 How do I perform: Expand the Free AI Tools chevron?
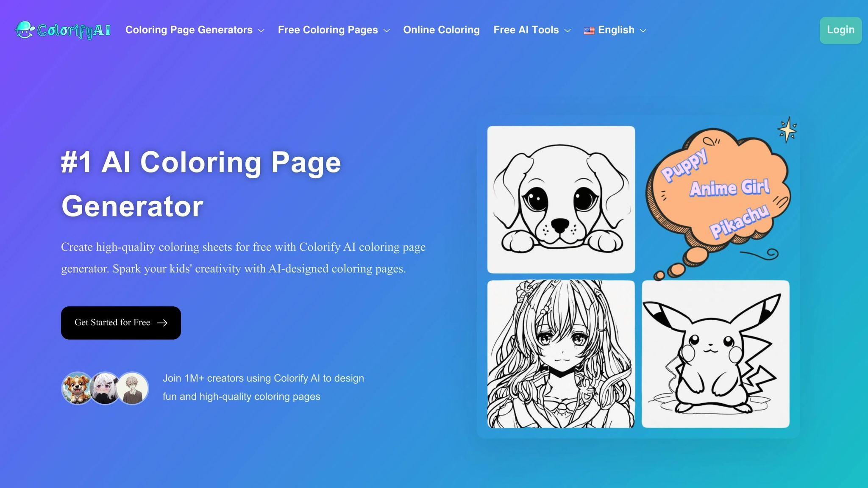pyautogui.click(x=568, y=30)
